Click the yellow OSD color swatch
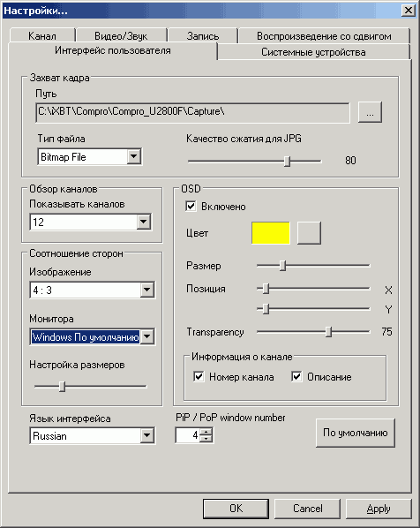This screenshot has width=420, height=528. tap(271, 233)
